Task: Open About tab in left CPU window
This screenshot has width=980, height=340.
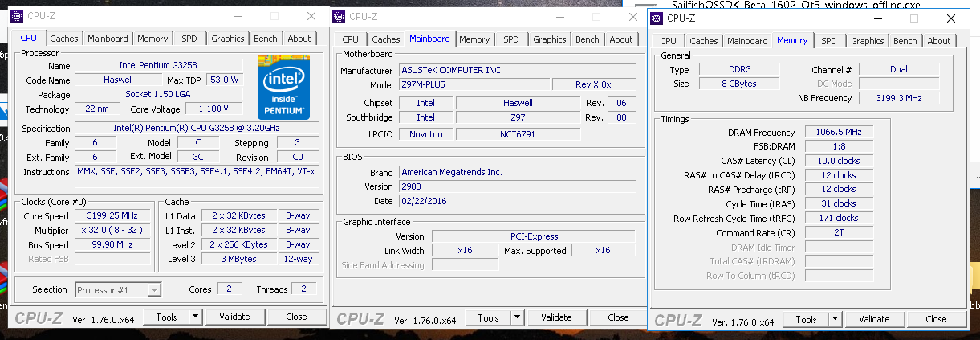Action: point(299,39)
